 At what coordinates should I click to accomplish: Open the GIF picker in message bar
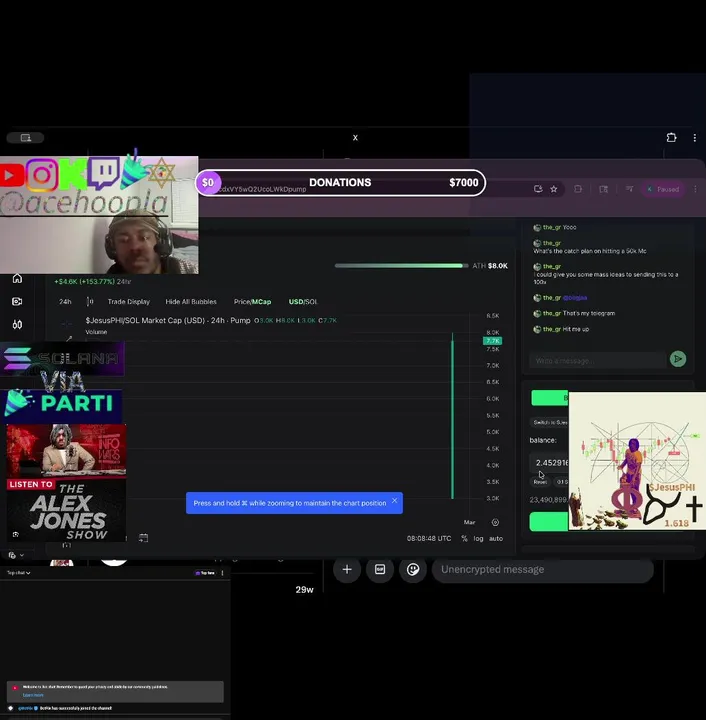point(380,569)
